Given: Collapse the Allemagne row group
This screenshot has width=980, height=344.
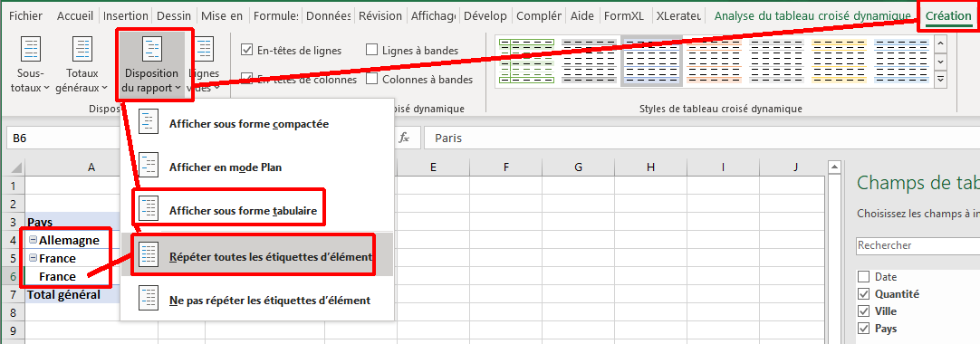Looking at the screenshot, I should coord(34,240).
